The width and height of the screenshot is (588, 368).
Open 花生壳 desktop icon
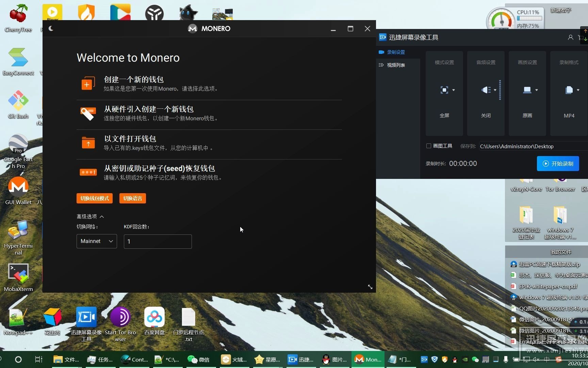[x=52, y=321]
